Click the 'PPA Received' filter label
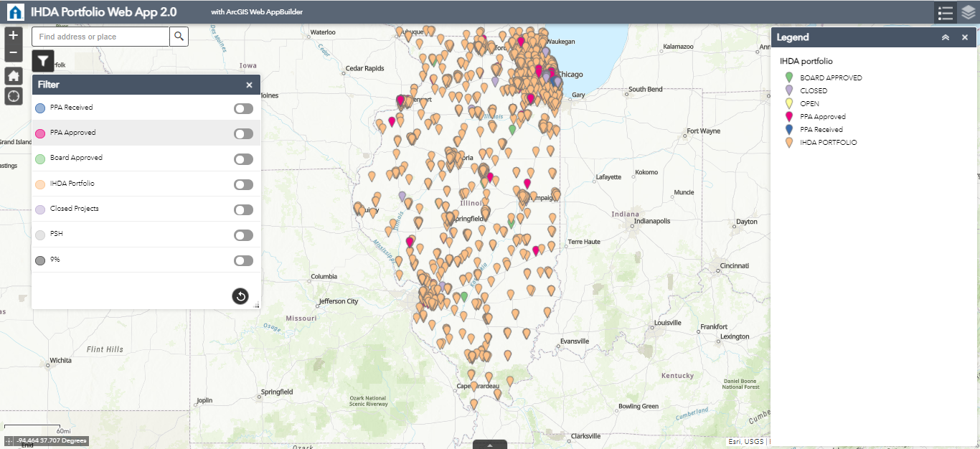Screen dimensions: 980x449 pos(71,108)
